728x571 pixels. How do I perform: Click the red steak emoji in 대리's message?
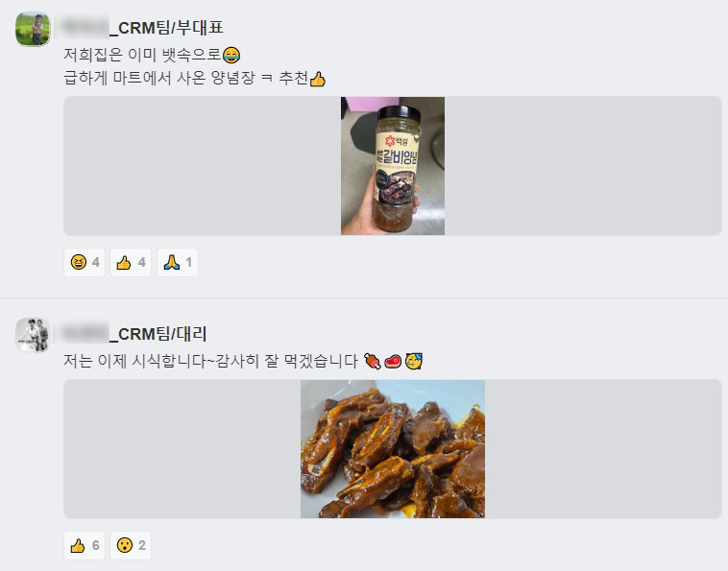tap(393, 361)
